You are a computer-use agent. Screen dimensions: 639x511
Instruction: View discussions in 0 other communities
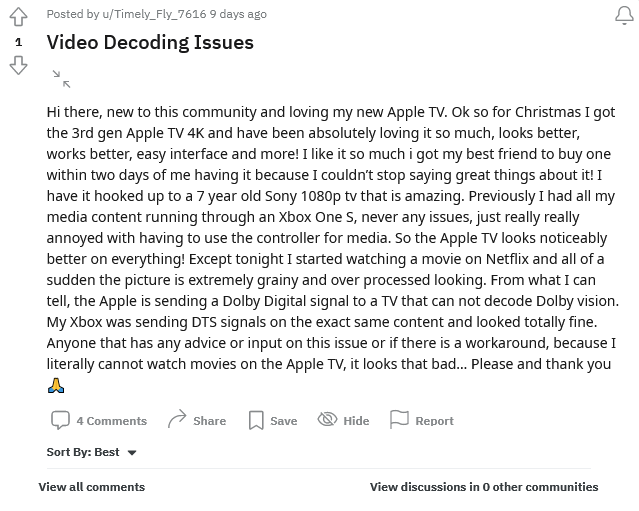484,487
